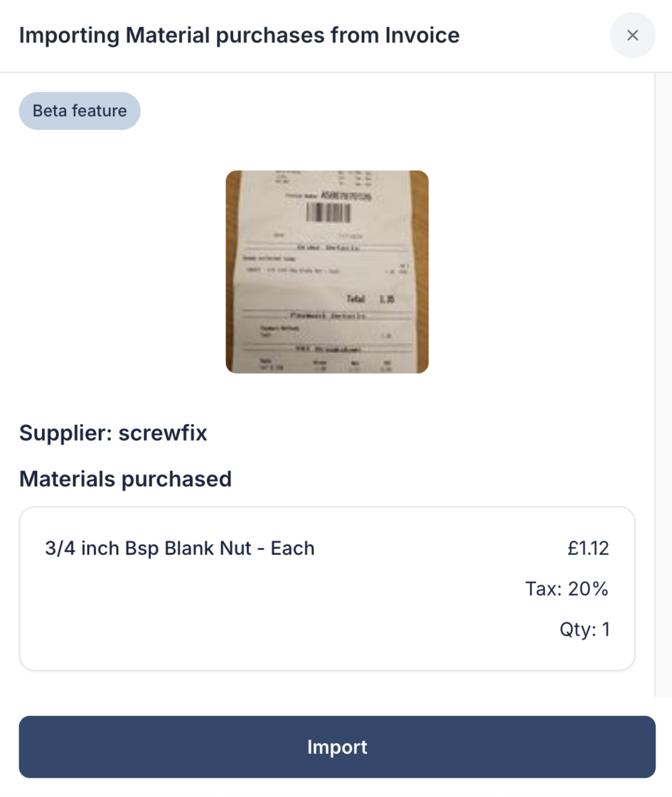
Task: Click Payment Details section in receipt photo
Action: [327, 315]
